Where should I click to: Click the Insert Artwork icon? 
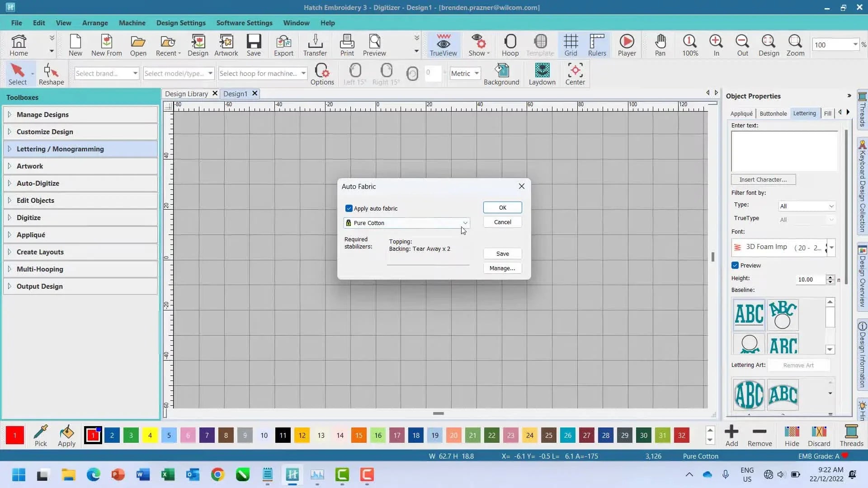[x=226, y=45]
